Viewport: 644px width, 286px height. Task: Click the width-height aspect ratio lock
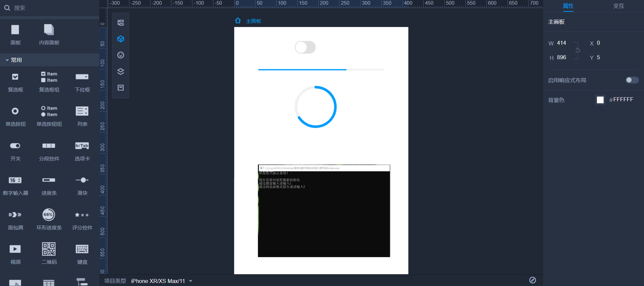577,50
